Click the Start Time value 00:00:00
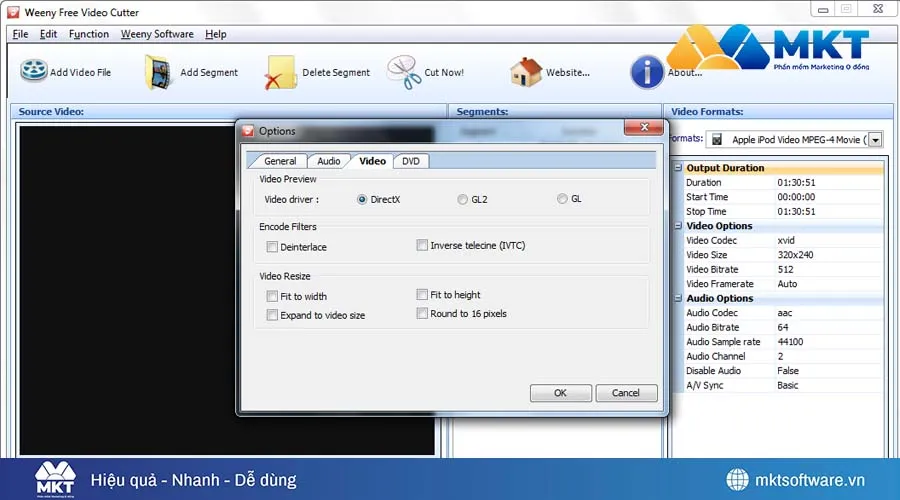Screen dimensions: 900x500 (x=796, y=197)
